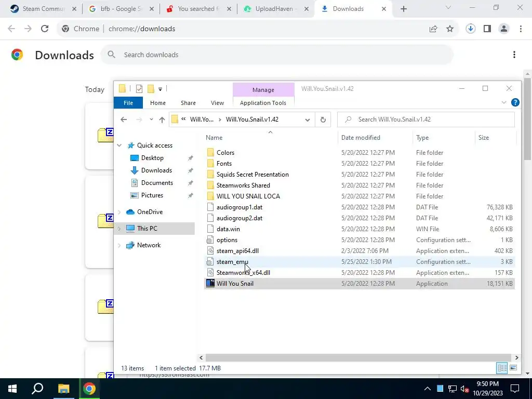Switch to the Steam Community Chrome tab
The image size is (532, 399).
[44, 9]
